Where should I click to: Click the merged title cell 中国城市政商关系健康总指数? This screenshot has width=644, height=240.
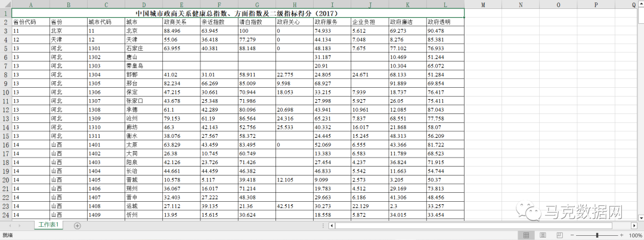[238, 13]
